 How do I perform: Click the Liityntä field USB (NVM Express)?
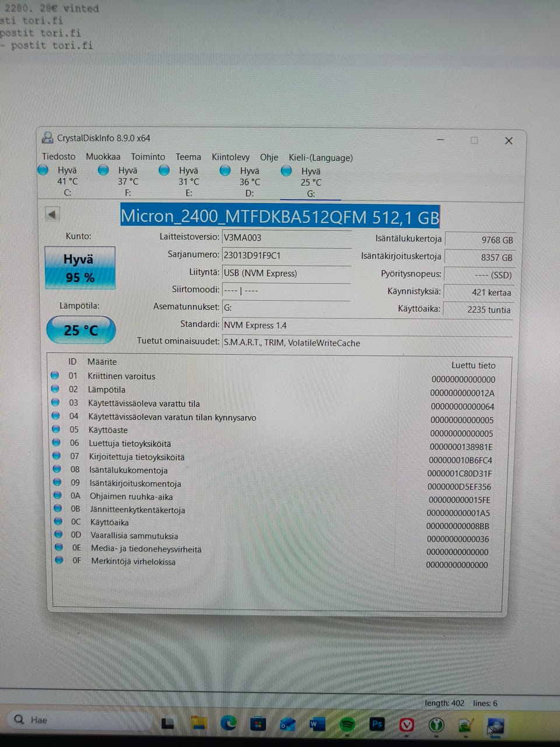click(x=286, y=273)
